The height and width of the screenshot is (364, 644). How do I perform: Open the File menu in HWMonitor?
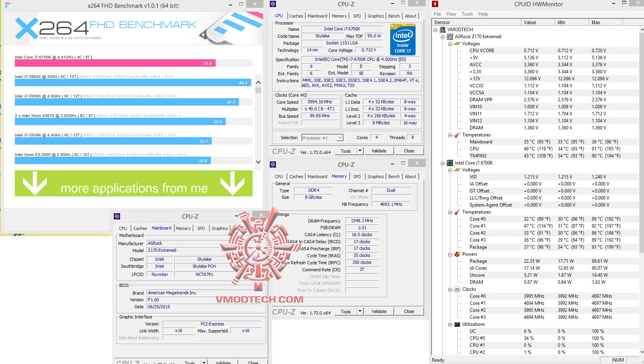pos(437,14)
